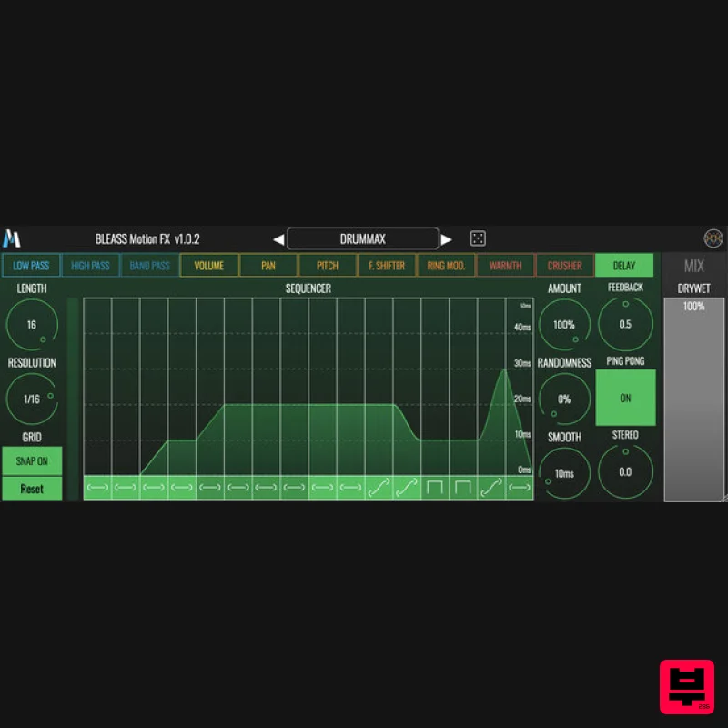Click the FEEDBACK knob at 0.5
Viewport: 728px width, 728px height.
coord(625,324)
